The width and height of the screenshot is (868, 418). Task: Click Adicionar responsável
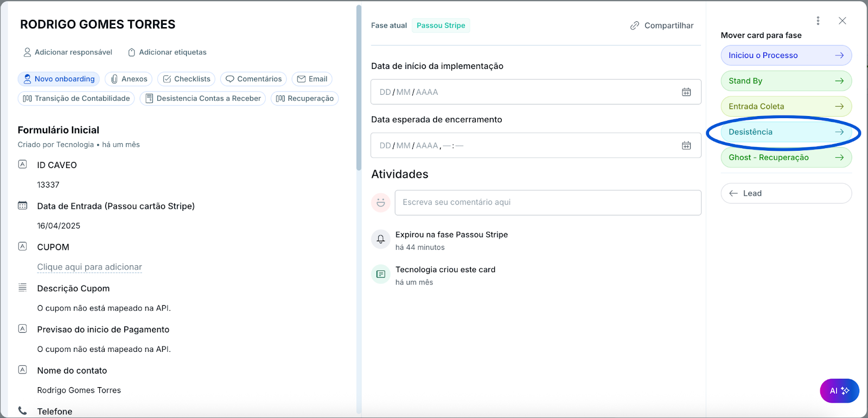tap(68, 52)
